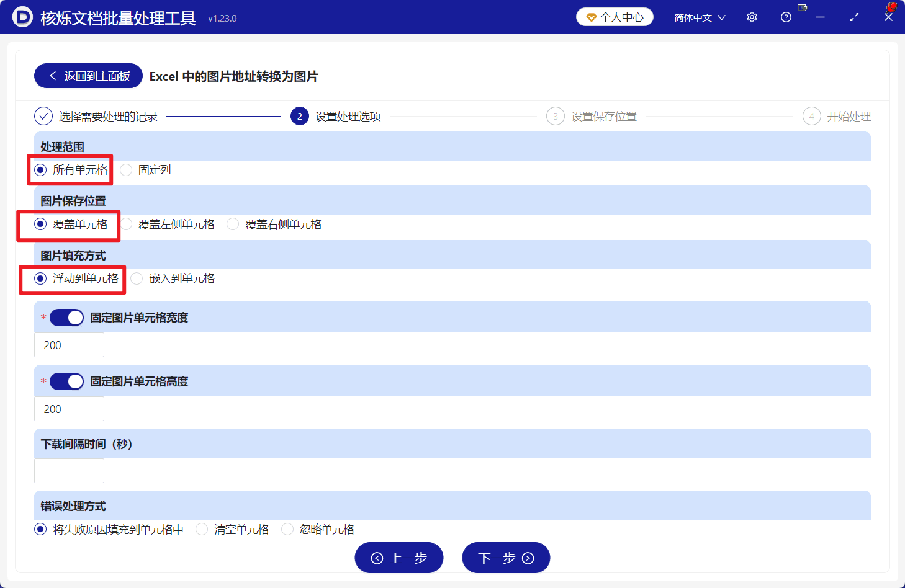Click the 下载间隔时间（秒）label
The image size is (905, 588).
click(87, 444)
